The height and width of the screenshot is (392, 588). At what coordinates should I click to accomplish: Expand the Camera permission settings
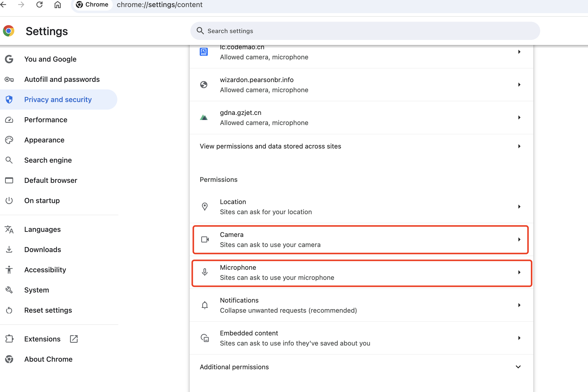point(361,239)
